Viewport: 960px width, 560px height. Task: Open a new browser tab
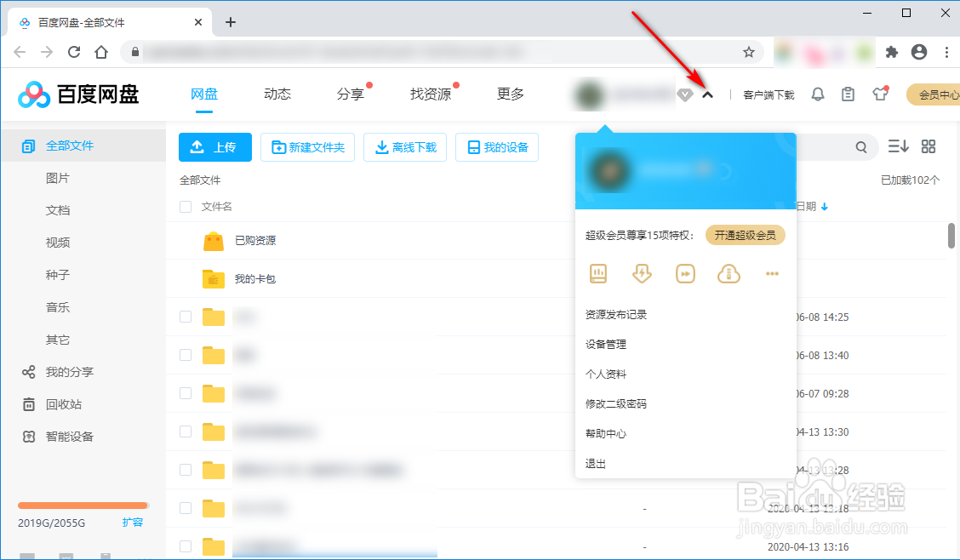tap(230, 23)
